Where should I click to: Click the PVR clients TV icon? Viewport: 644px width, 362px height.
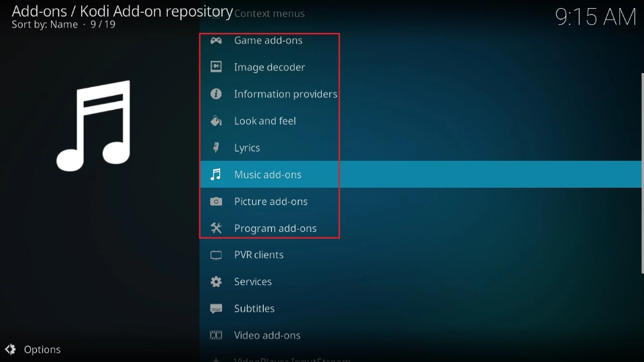pos(216,255)
